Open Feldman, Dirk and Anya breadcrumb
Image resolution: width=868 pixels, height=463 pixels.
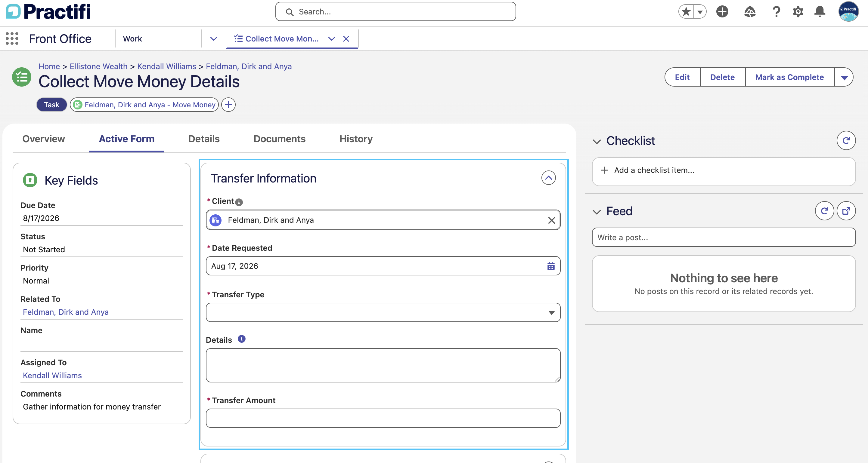point(249,66)
